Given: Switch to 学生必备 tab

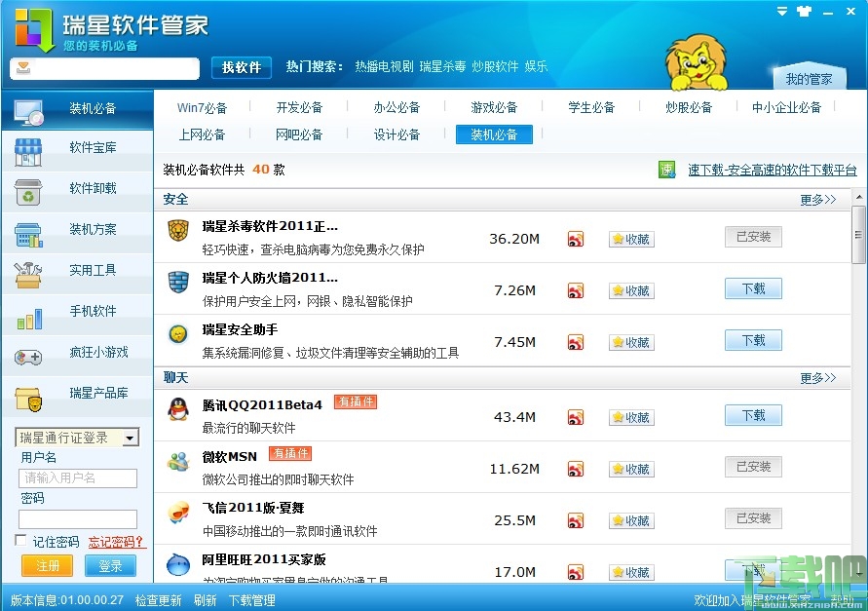Looking at the screenshot, I should (591, 107).
